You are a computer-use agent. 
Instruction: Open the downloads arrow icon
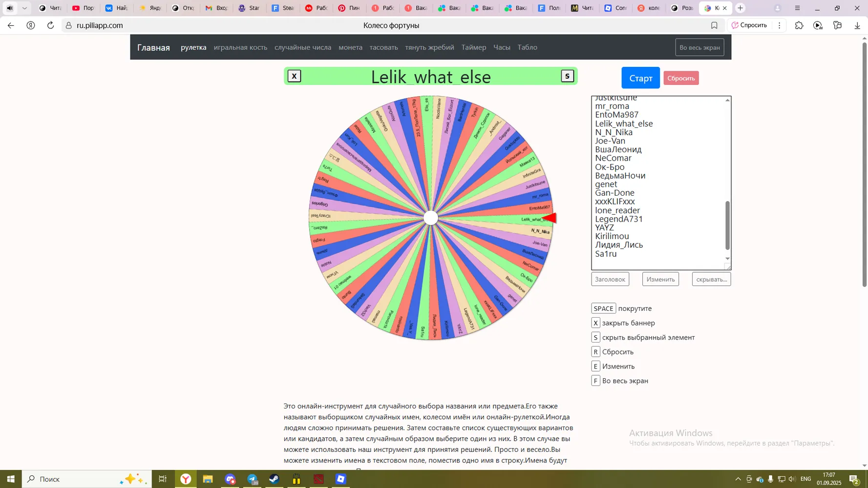[x=857, y=25]
